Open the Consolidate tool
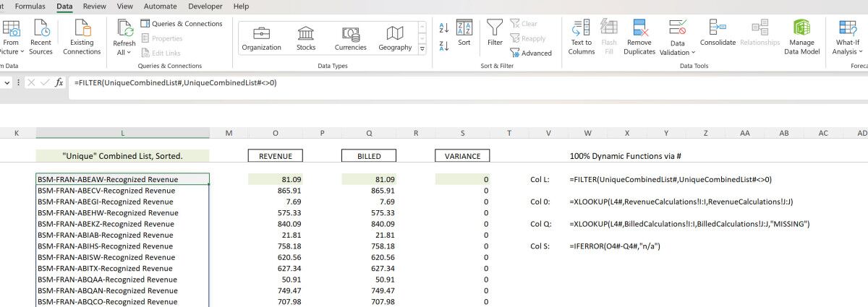Screen dimensions: 868x307 (x=718, y=29)
